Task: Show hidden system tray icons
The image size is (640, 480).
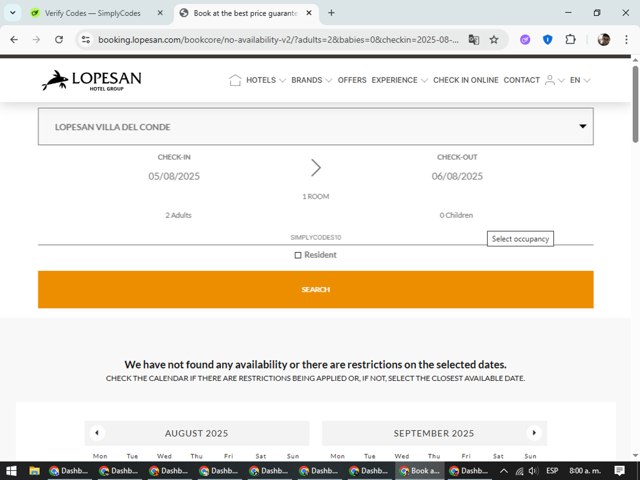Action: [504, 471]
